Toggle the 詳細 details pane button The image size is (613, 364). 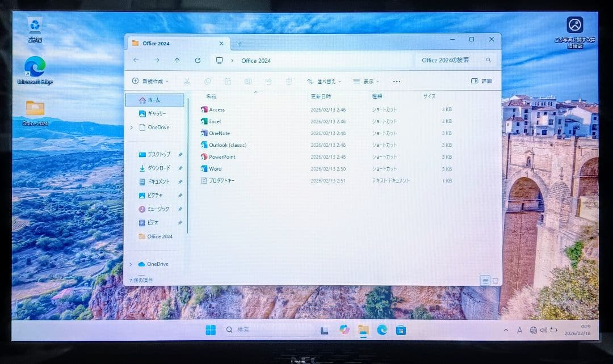pyautogui.click(x=481, y=81)
